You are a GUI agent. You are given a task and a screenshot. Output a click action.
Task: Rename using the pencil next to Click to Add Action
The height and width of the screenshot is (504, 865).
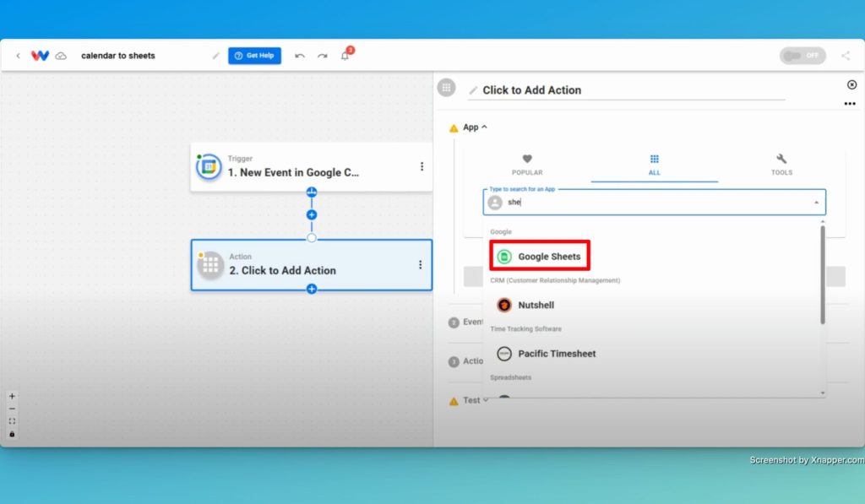pyautogui.click(x=473, y=90)
